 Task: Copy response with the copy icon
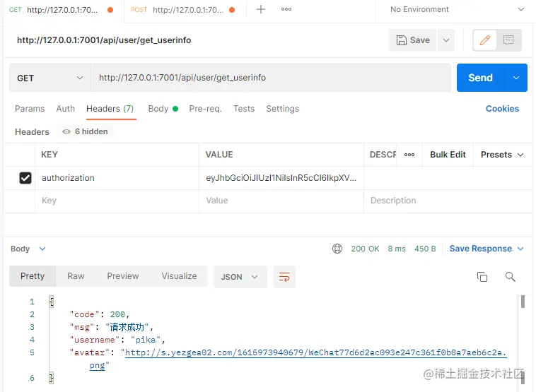(482, 277)
